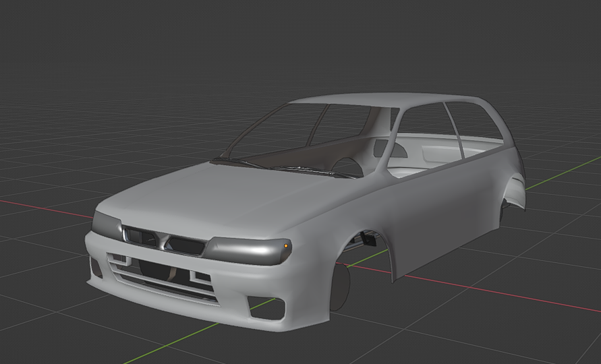Click the orange object origin dot
This screenshot has width=601, height=364.
click(x=285, y=245)
